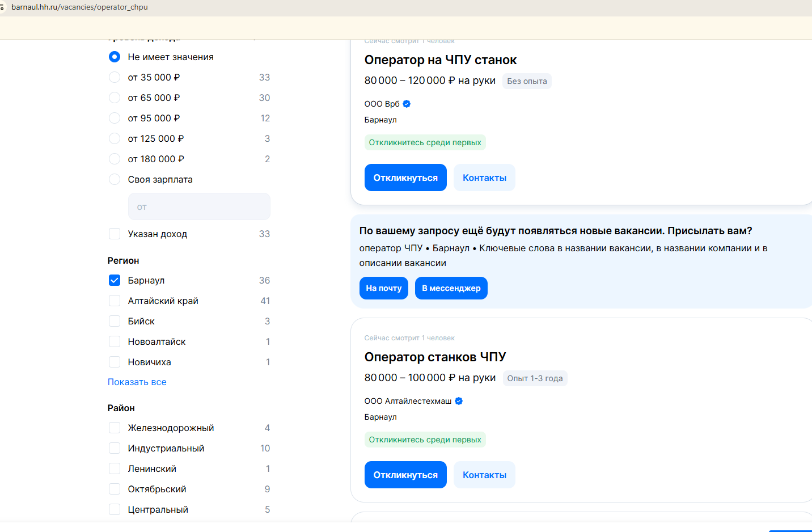Screen dimensions: 812x532
Task: Subscribe via the "На почту" button
Action: coord(383,288)
